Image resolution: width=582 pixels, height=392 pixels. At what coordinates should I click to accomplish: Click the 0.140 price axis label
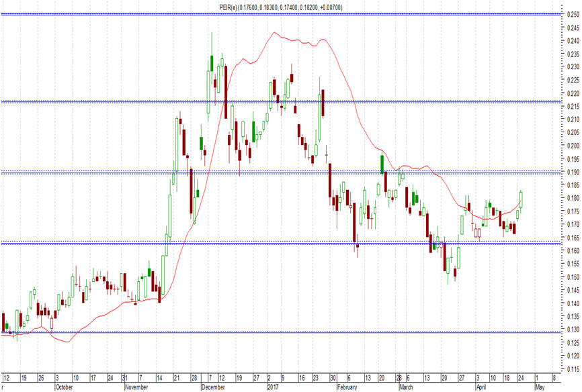click(x=573, y=303)
